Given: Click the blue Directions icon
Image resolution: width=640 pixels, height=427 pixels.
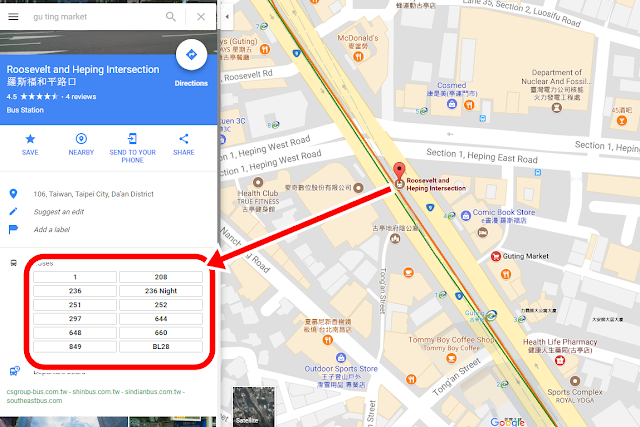Looking at the screenshot, I should pyautogui.click(x=191, y=55).
